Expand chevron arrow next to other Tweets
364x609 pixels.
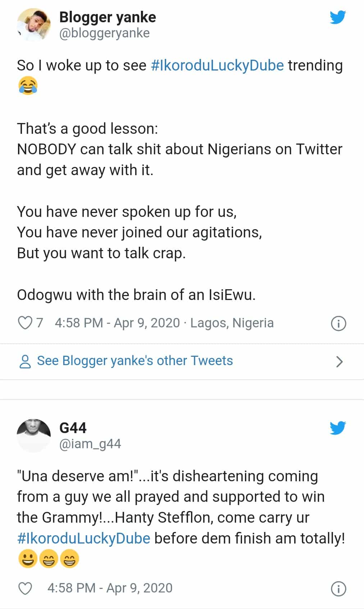click(339, 362)
